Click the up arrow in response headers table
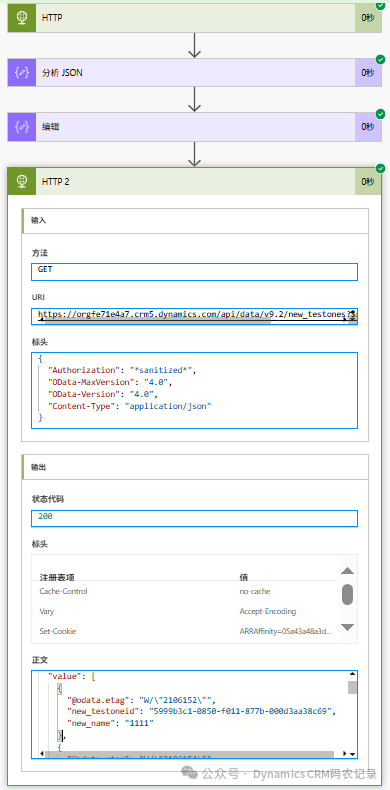 [347, 571]
